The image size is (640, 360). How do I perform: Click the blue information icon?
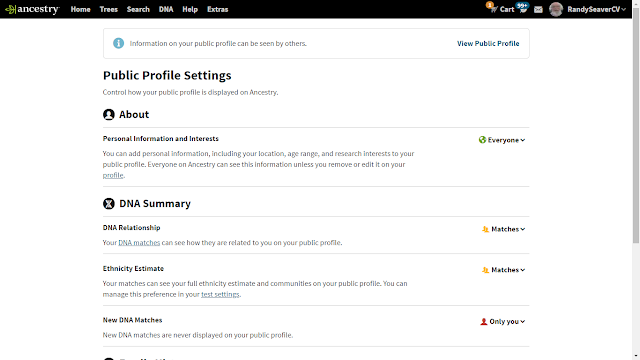(x=118, y=43)
